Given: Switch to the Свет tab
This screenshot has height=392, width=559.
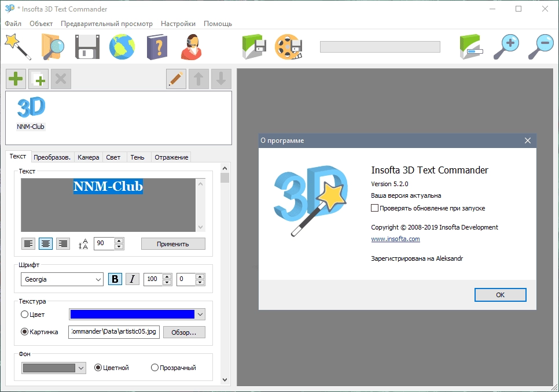Looking at the screenshot, I should point(113,157).
